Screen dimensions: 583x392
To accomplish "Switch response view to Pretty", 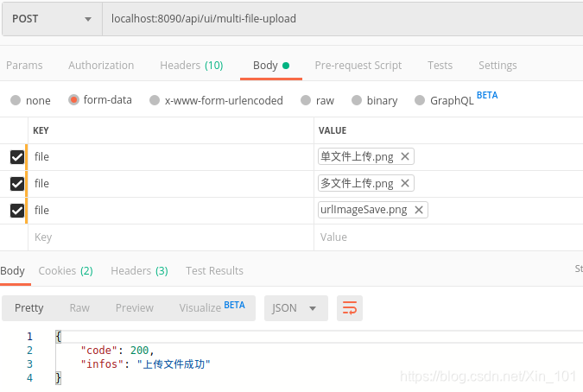I will pyautogui.click(x=29, y=308).
